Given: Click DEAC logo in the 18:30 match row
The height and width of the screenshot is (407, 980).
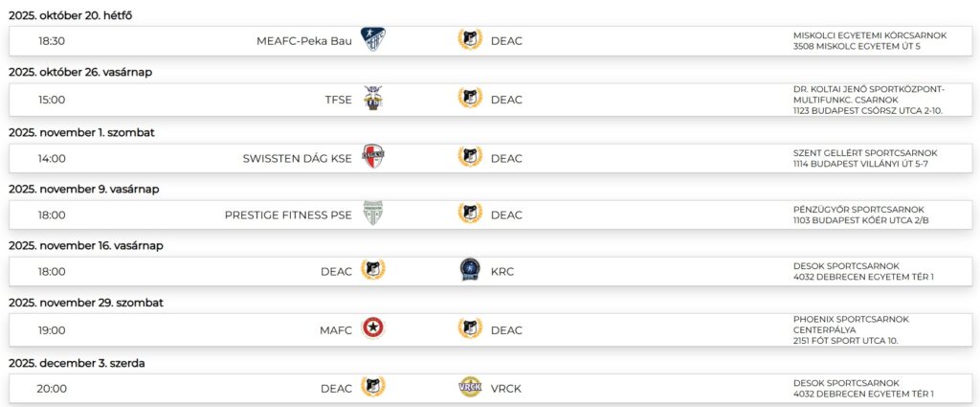Looking at the screenshot, I should (470, 40).
